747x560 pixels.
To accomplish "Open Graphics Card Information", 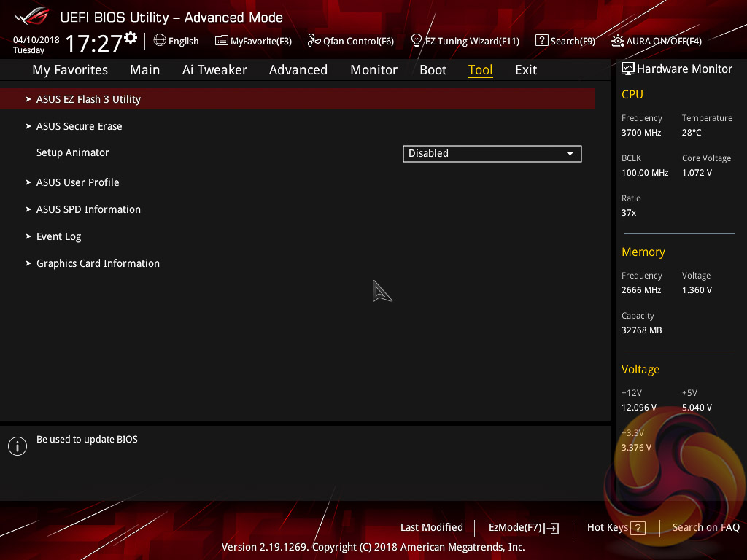I will tap(98, 263).
